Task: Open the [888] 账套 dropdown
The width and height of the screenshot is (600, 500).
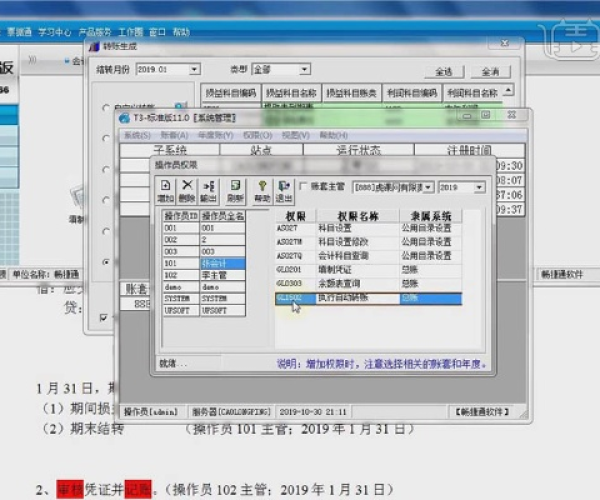Action: (428, 187)
